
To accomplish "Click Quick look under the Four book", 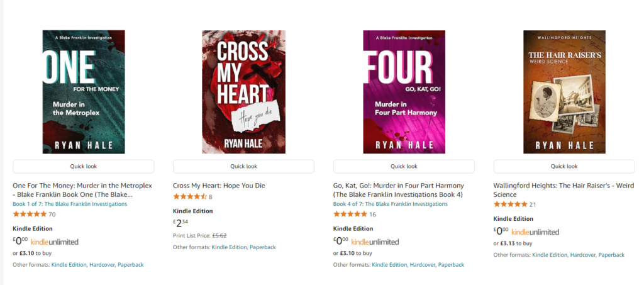I will click(x=404, y=166).
